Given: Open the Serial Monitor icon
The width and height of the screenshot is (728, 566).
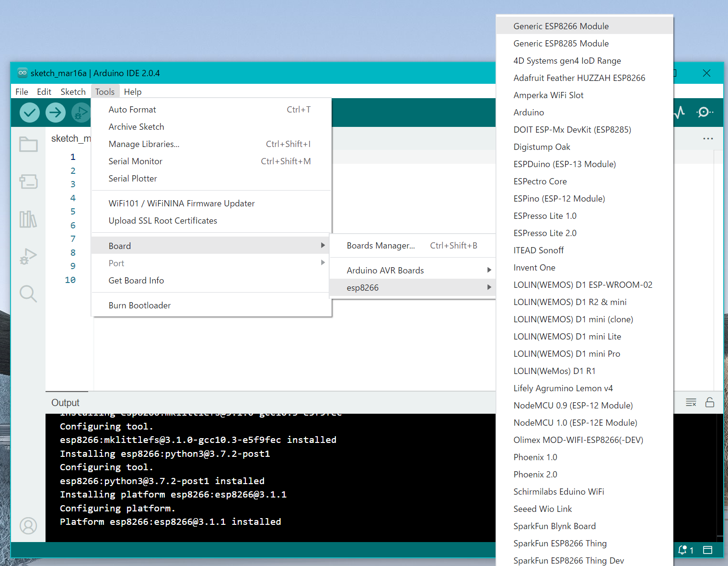Looking at the screenshot, I should pyautogui.click(x=704, y=112).
